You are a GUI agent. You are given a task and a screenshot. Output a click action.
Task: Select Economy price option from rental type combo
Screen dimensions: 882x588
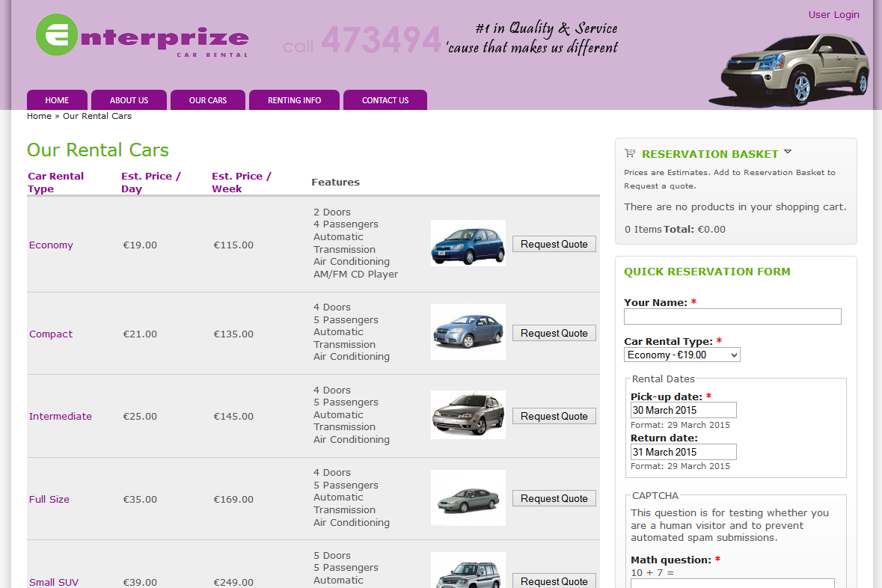[x=673, y=355]
